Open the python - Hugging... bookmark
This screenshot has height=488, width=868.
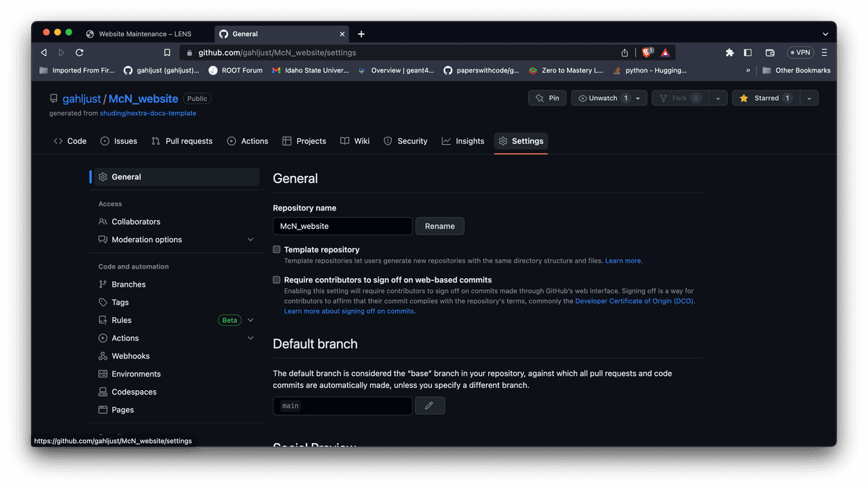click(650, 70)
